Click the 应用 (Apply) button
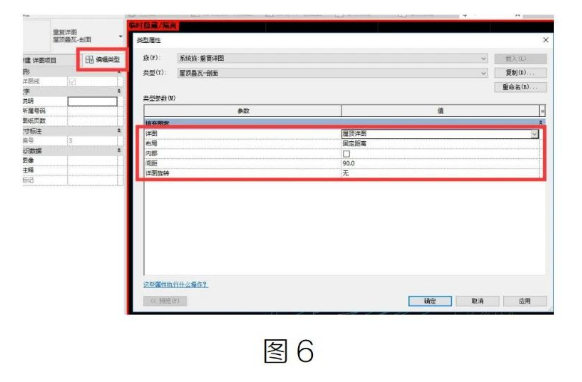The image size is (582, 382). pyautogui.click(x=524, y=301)
